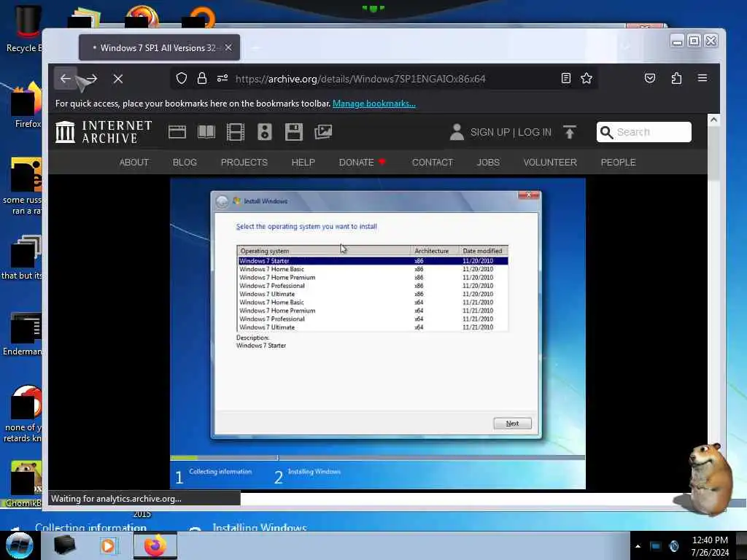Select Windows 7 Starter x86 row
Screen dimensions: 747x560
pos(373,261)
